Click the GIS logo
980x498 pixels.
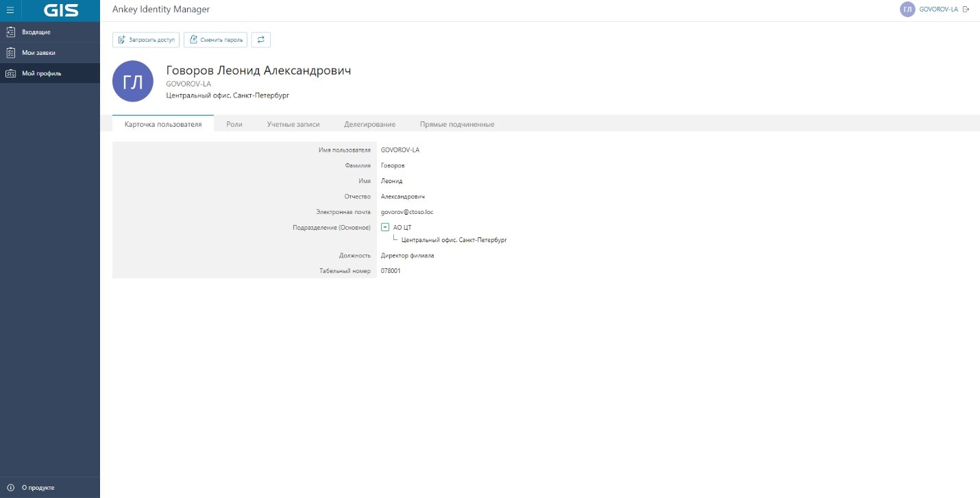point(61,10)
